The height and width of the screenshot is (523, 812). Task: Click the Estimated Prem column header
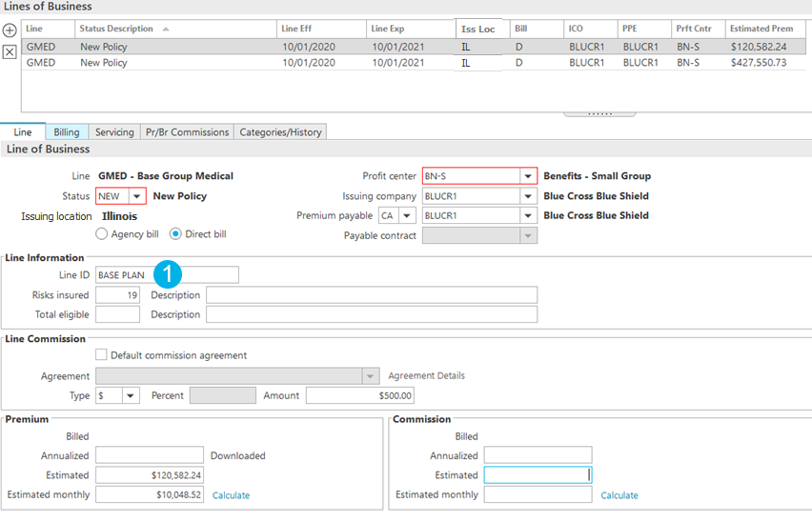(761, 29)
